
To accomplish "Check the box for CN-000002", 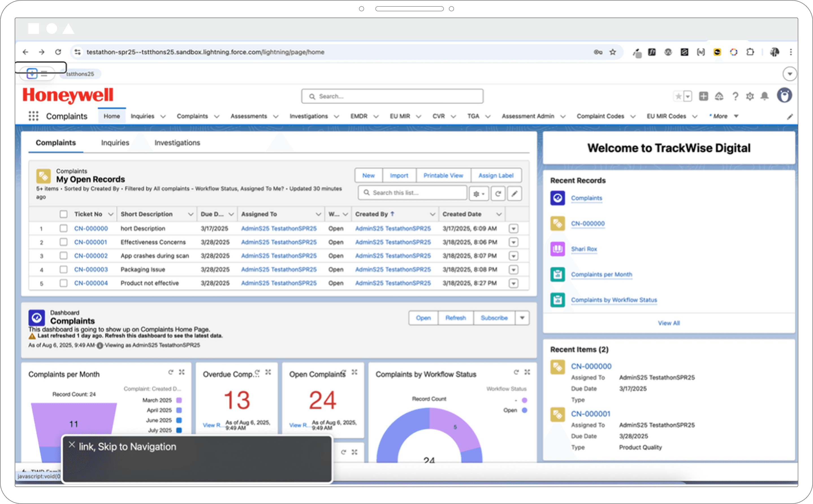I will [63, 256].
